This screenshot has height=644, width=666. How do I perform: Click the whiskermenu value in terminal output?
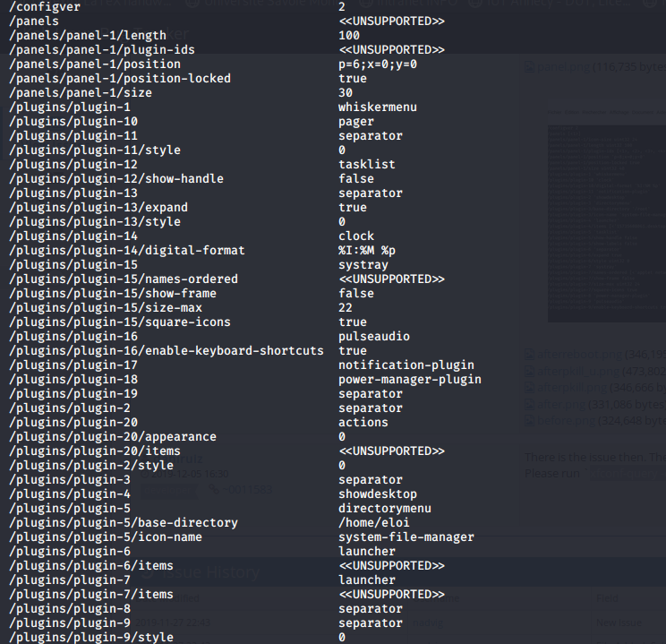[x=377, y=107]
